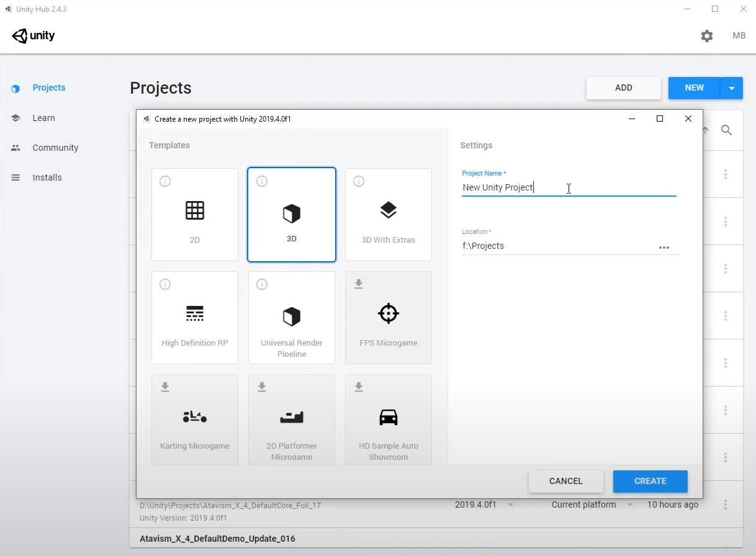Click the info icon on 3D With Extras
The width and height of the screenshot is (756, 556).
pos(359,181)
